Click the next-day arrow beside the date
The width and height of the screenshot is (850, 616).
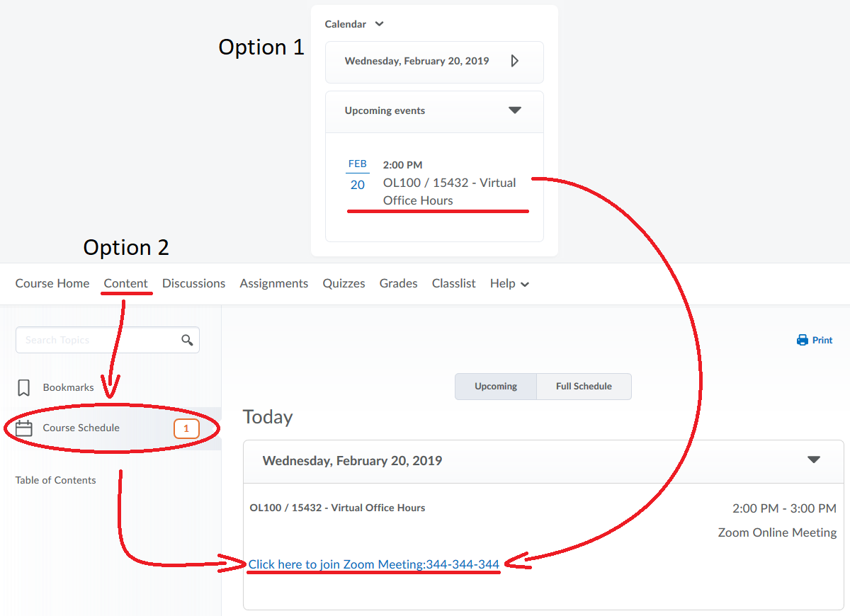pos(515,61)
